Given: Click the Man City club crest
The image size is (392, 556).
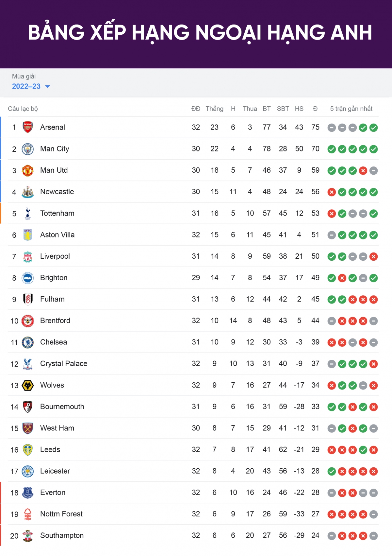Looking at the screenshot, I should 28,149.
